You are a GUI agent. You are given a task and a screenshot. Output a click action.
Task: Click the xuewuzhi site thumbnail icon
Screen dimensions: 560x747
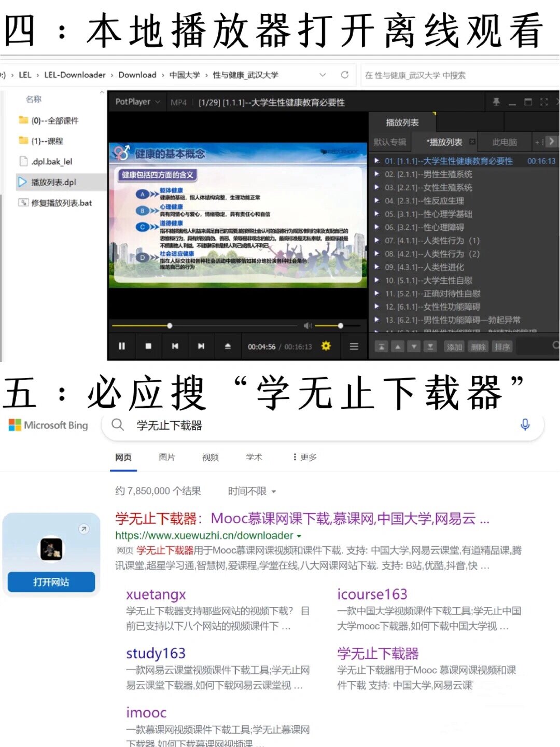tap(51, 549)
